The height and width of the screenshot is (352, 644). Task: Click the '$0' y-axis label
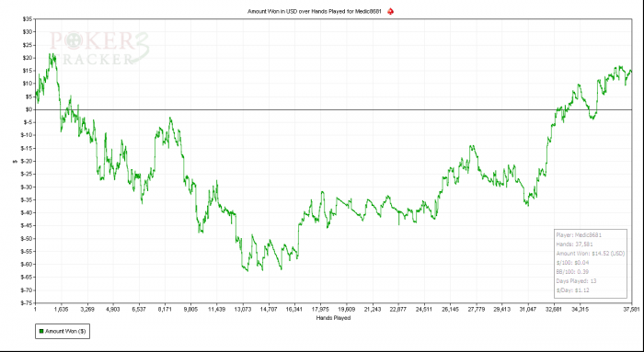29,109
